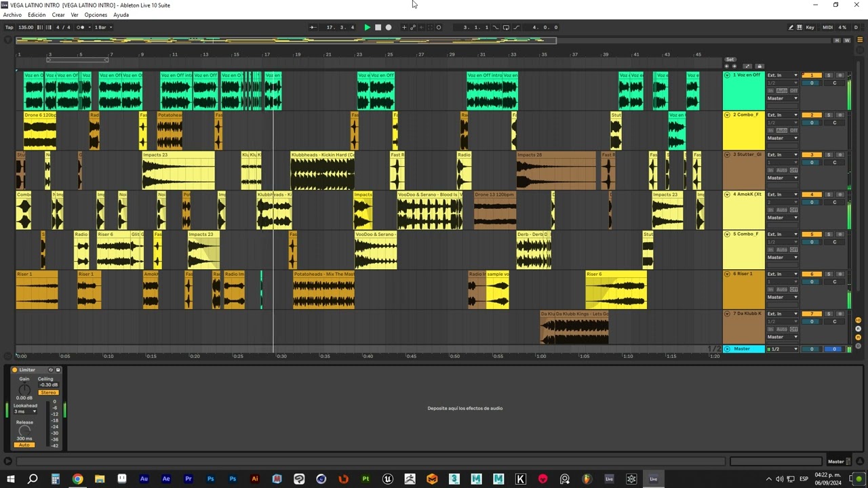Click the Tap tempo button
This screenshot has width=868, height=488.
coord(9,27)
